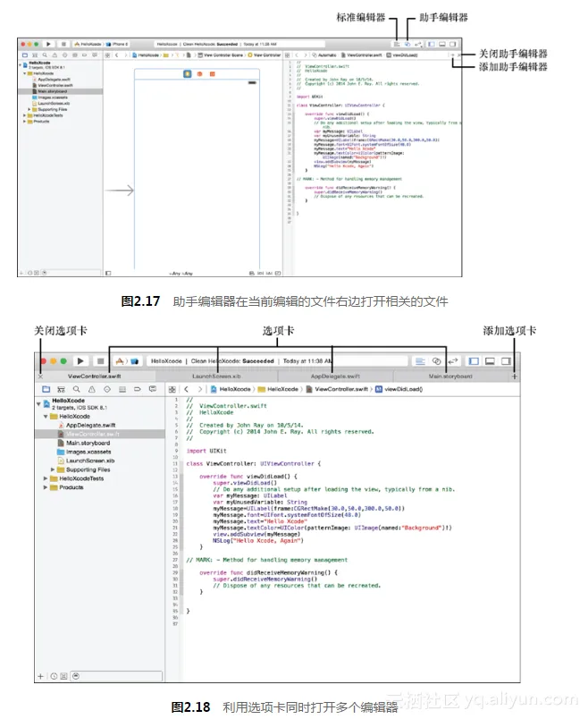Screen dimensions: 588x719
Task: Collapse the HelloXcode project root in bottom navigator
Action: click(38, 404)
